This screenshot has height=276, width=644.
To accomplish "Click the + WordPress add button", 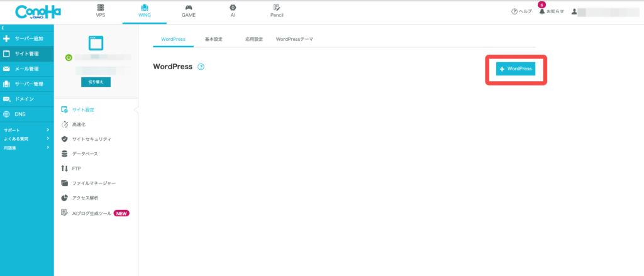I will (x=516, y=69).
